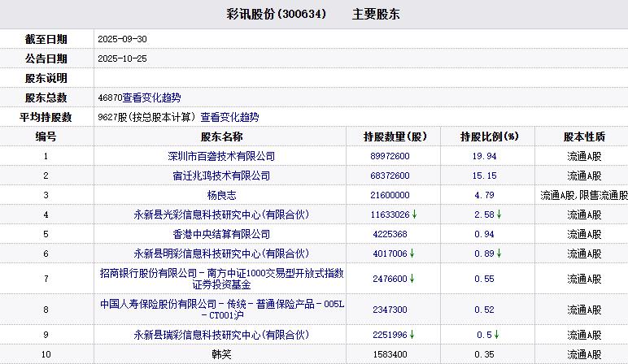The height and width of the screenshot is (364, 628).
Task: Open 香港中央结算有限公司 shareholder link
Action: (x=221, y=234)
